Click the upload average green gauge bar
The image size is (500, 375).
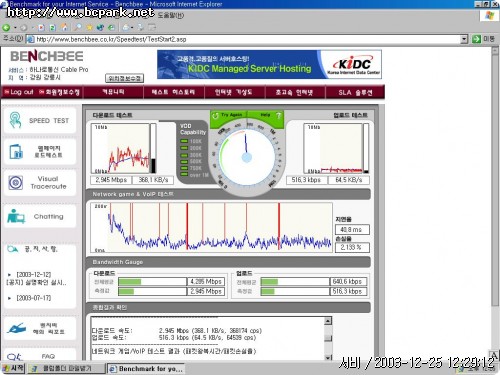269,282
